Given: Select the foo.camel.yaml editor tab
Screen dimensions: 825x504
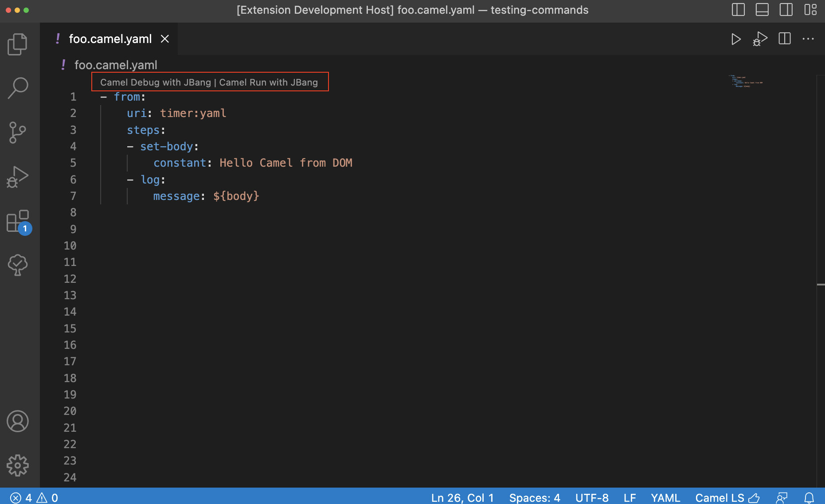Looking at the screenshot, I should (110, 39).
